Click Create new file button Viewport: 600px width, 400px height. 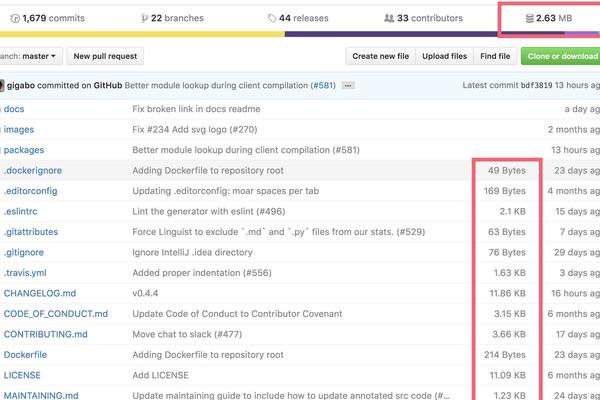381,56
